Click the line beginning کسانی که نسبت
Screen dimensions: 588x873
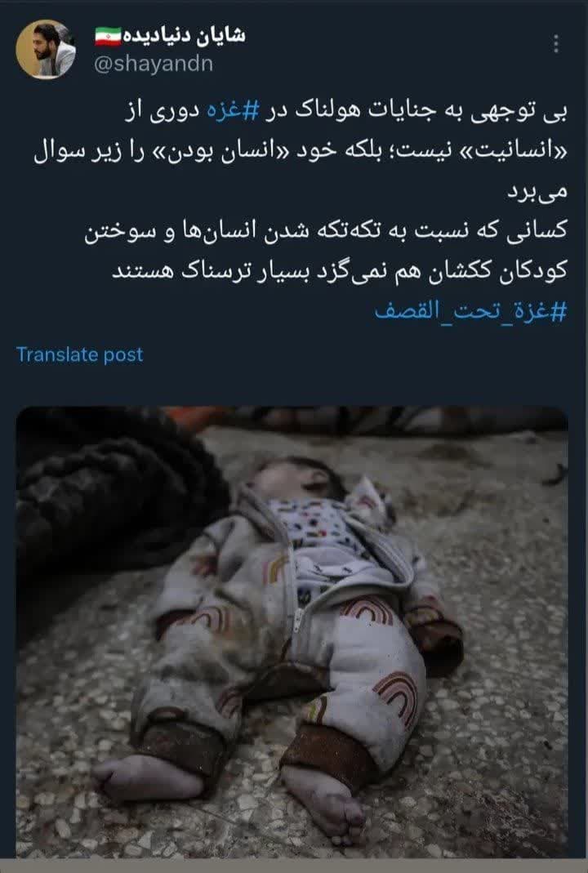point(326,231)
